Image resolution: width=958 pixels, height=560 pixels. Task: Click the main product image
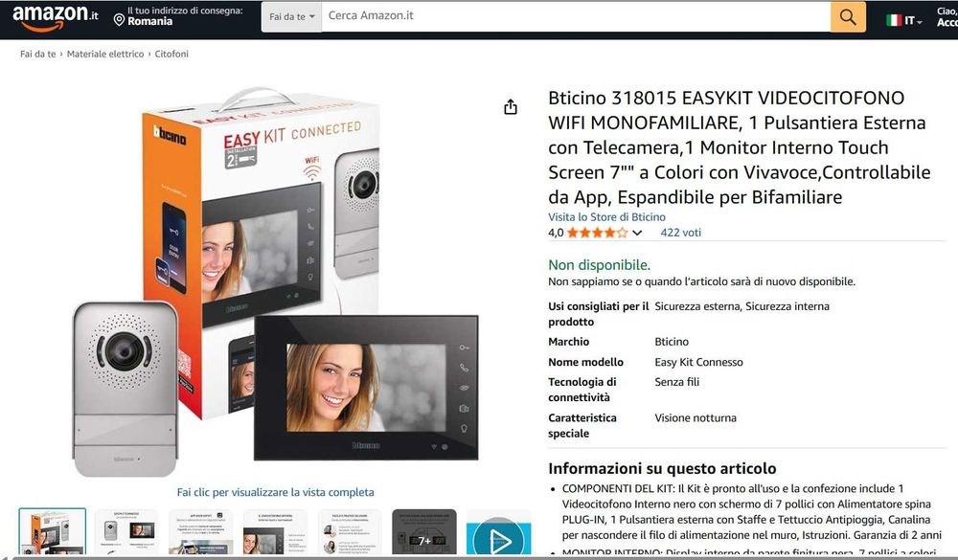(276, 282)
